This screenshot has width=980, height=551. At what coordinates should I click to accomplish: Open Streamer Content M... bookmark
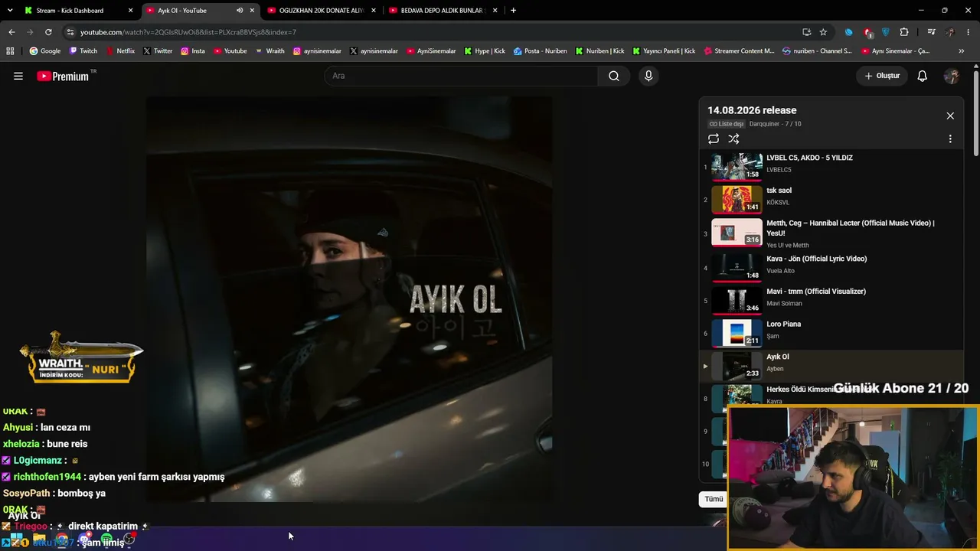pyautogui.click(x=739, y=51)
